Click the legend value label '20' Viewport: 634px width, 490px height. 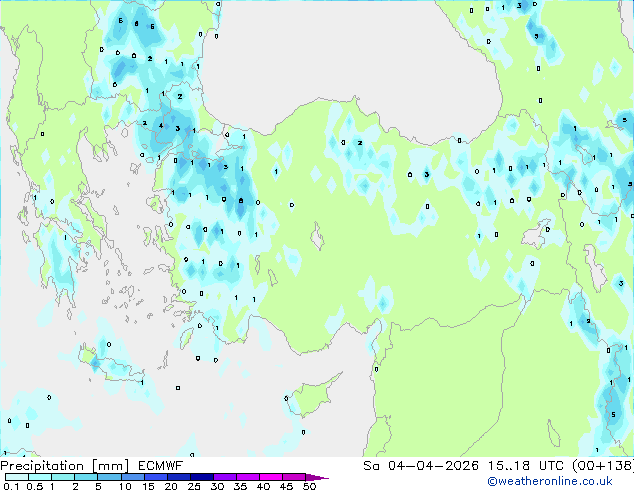[x=171, y=486]
